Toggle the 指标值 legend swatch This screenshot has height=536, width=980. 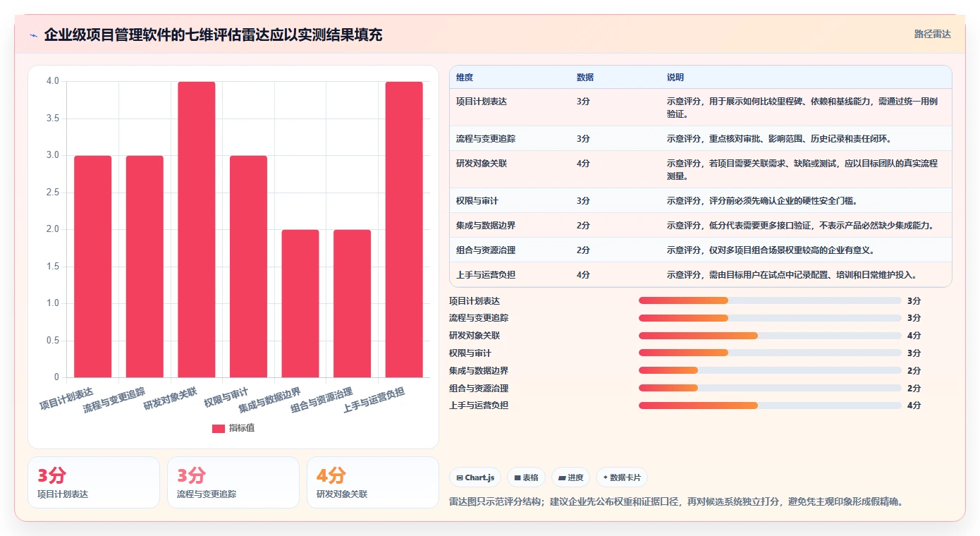[219, 429]
